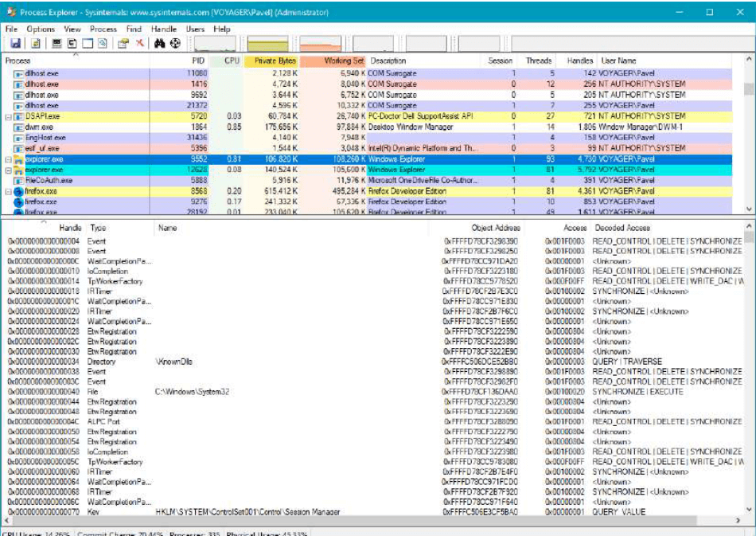Click the Save toolbar icon
Screen dimensions: 756x536
(x=15, y=44)
